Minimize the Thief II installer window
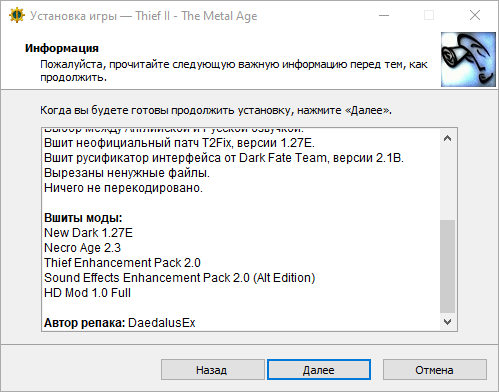Image resolution: width=499 pixels, height=392 pixels. [x=384, y=16]
